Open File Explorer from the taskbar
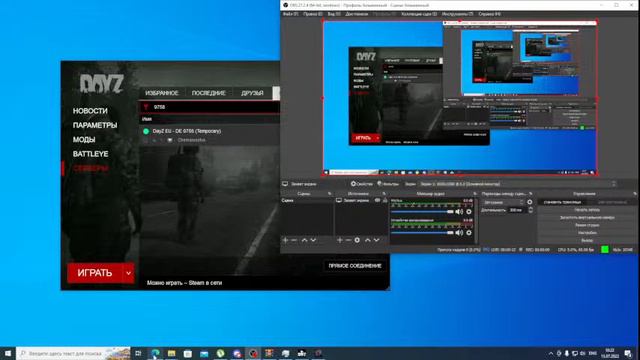640x360 pixels. coord(171,353)
